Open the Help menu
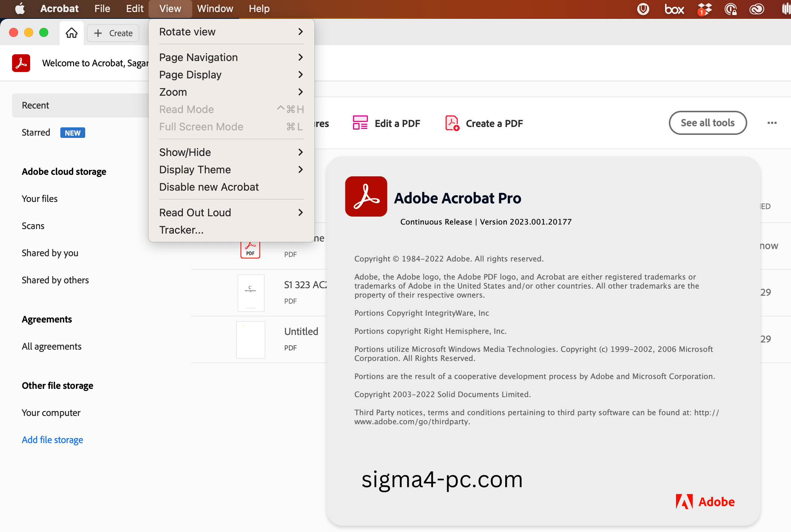This screenshot has width=791, height=532. (259, 9)
